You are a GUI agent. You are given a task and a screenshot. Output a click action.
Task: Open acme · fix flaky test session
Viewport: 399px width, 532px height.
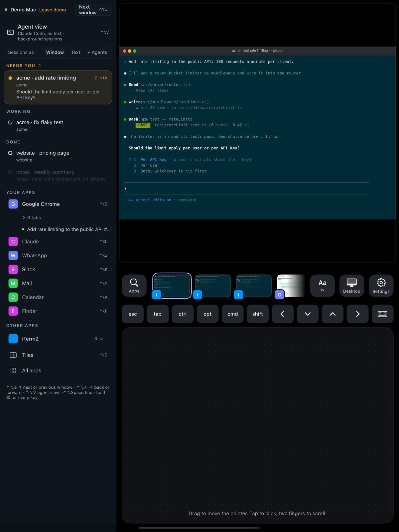58,125
